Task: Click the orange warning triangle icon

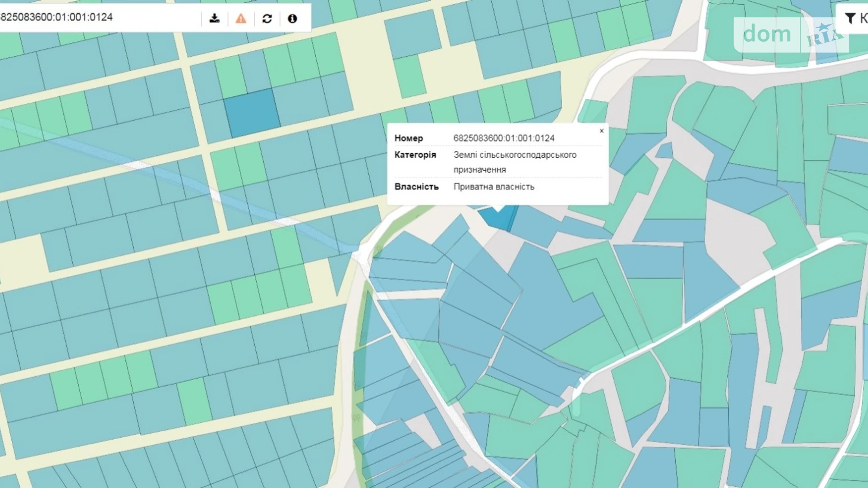Action: [241, 18]
